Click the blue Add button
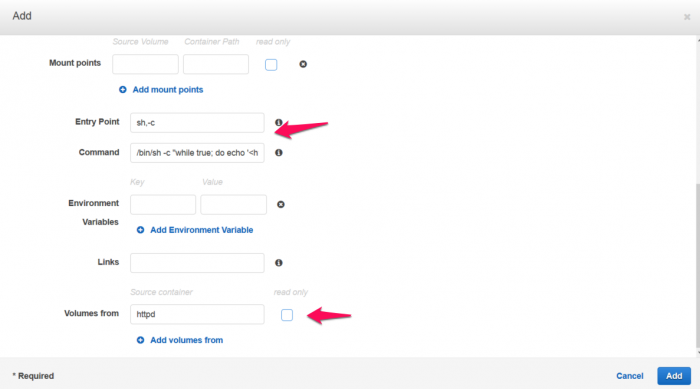700x389 pixels. [x=674, y=376]
